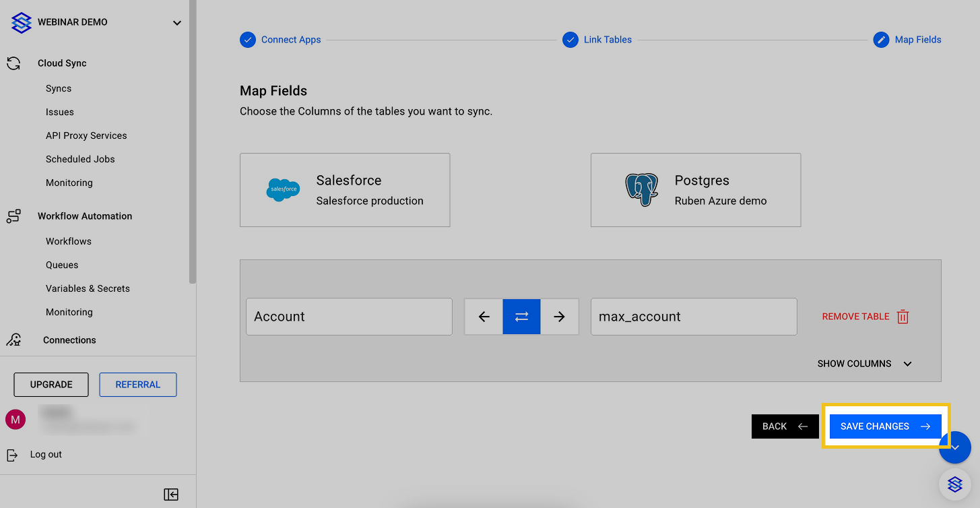
Task: Go to Scheduled Jobs page
Action: coord(80,160)
